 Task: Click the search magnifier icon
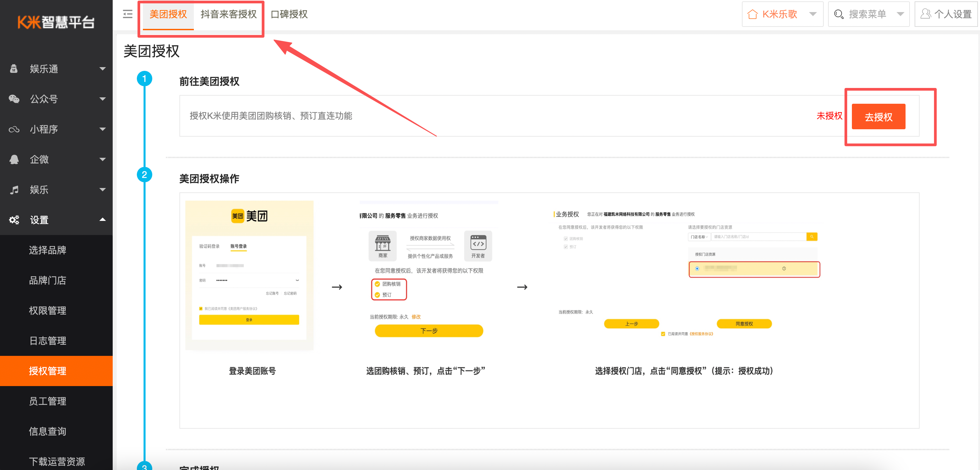[838, 14]
